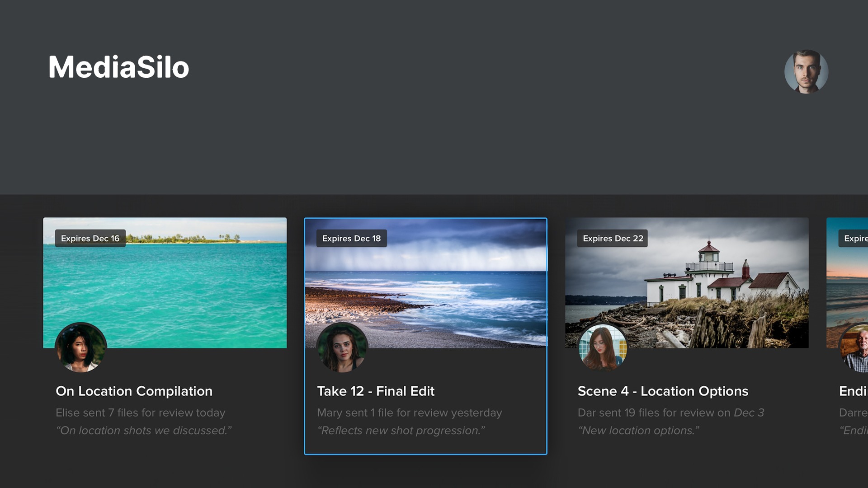
Task: Click 'Dar sent 19 files for review on Dec 3'
Action: [671, 413]
